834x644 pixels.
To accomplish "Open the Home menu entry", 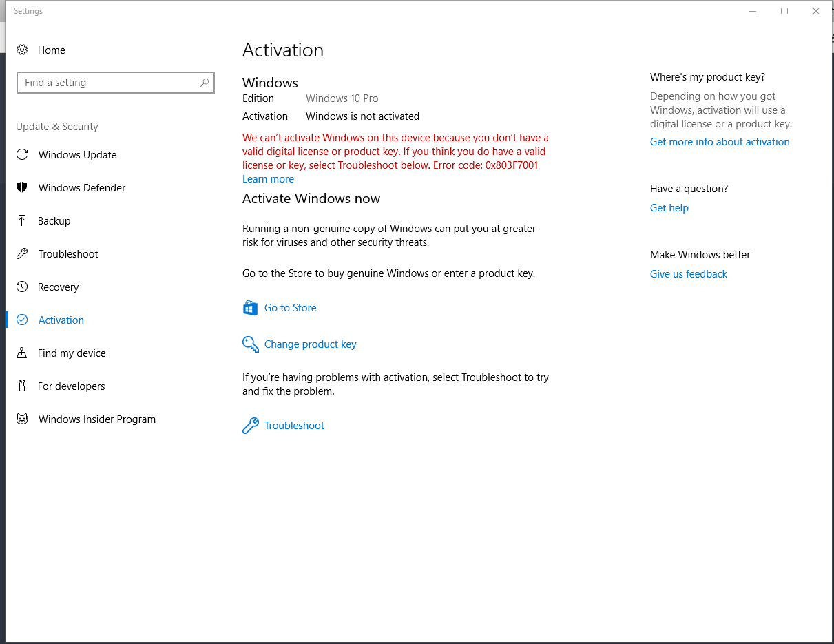I will coord(52,50).
